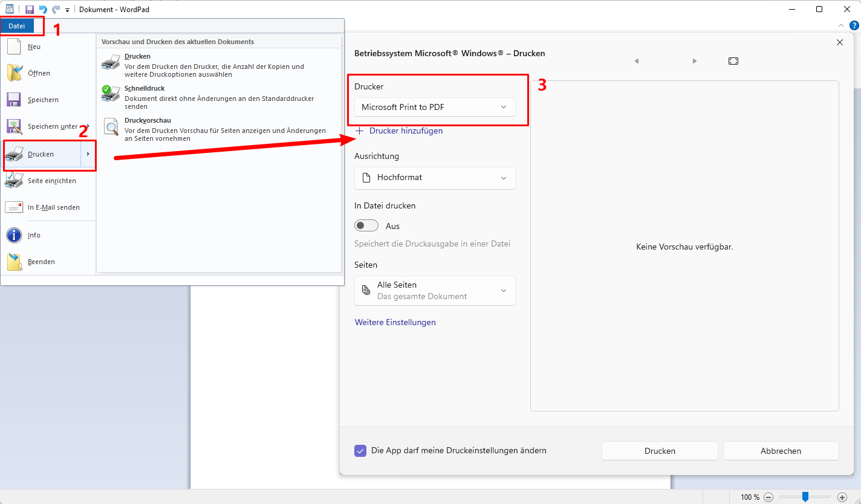Image resolution: width=861 pixels, height=504 pixels.
Task: Click the blue Info circle icon
Action: [x=14, y=235]
